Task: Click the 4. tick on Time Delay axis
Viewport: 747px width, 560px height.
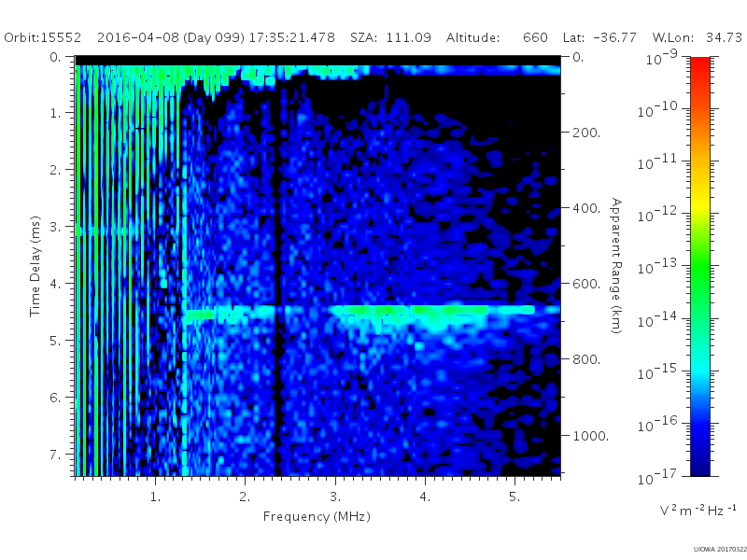Action: pyautogui.click(x=55, y=284)
